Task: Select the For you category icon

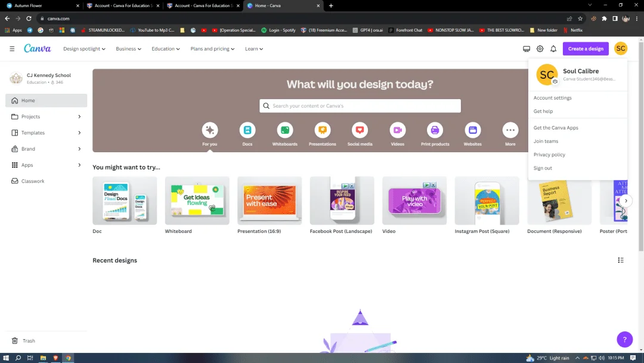Action: point(209,130)
